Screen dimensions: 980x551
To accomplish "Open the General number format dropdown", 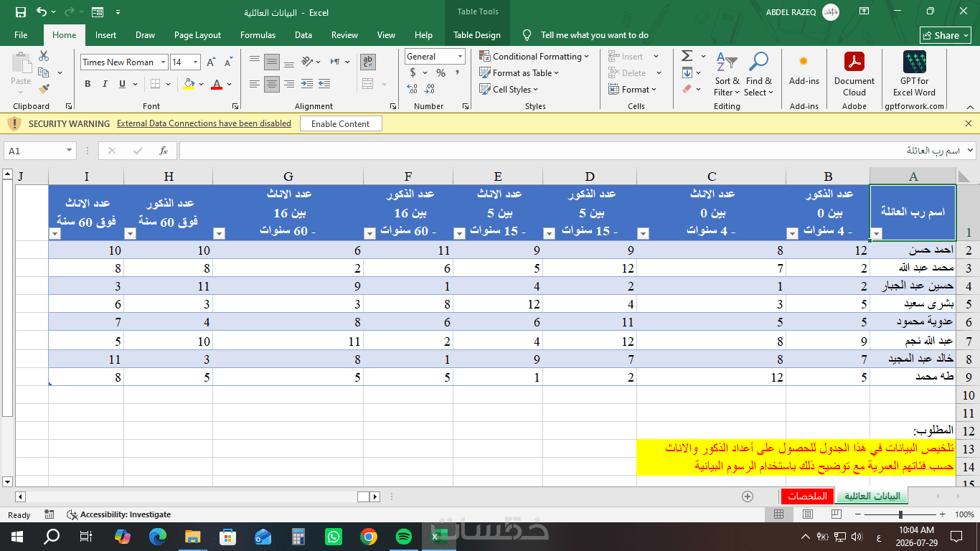I will (x=459, y=57).
